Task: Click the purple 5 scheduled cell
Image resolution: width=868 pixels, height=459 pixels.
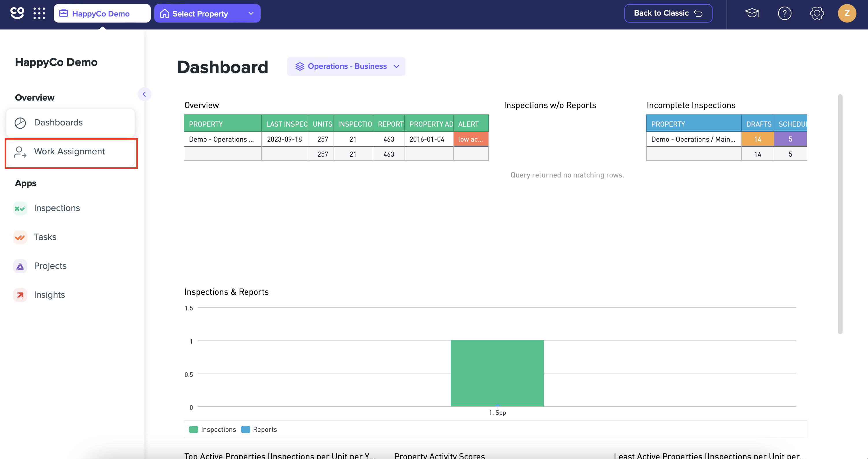Action: tap(790, 139)
